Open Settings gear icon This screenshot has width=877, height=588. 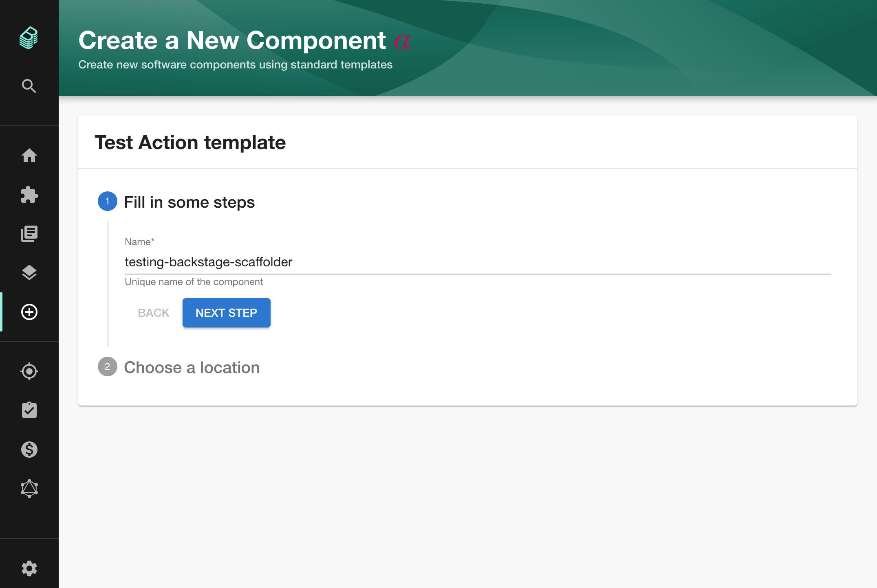[29, 568]
